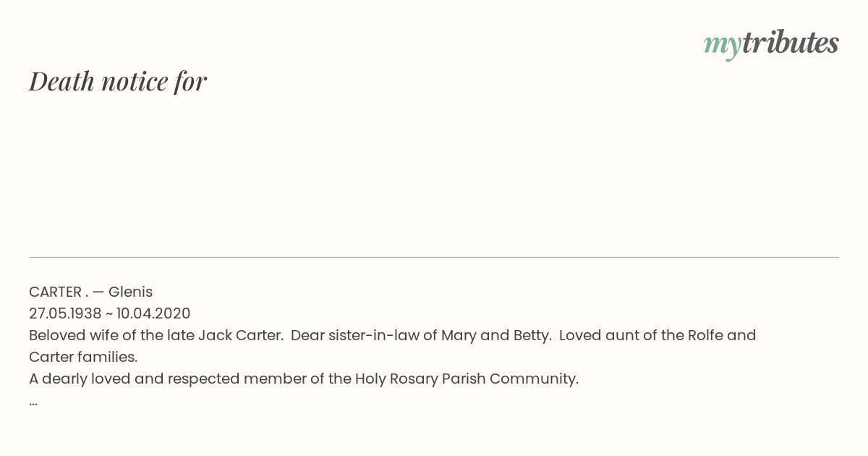Click the tilde between the two dates
Screen dimensions: 868x456
coord(109,313)
